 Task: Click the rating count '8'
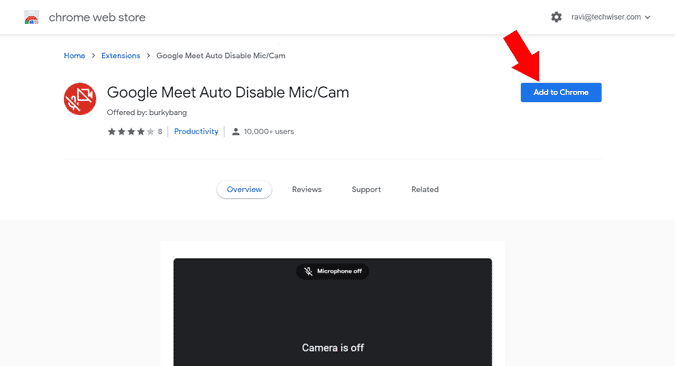[x=160, y=131]
